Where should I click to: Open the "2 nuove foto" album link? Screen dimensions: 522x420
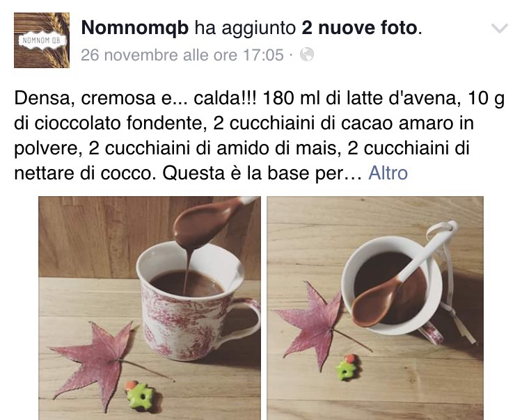(359, 28)
